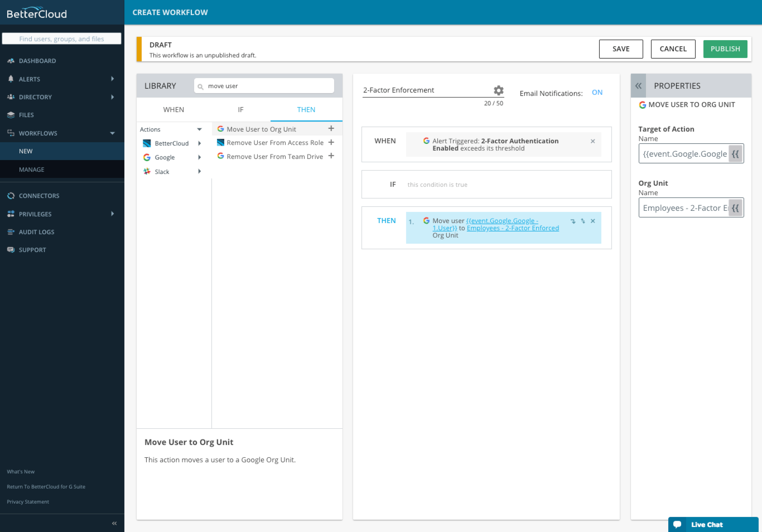Viewport: 762px width, 532px height.
Task: Click Employees - 2-Factor Enforced link
Action: pyautogui.click(x=513, y=228)
